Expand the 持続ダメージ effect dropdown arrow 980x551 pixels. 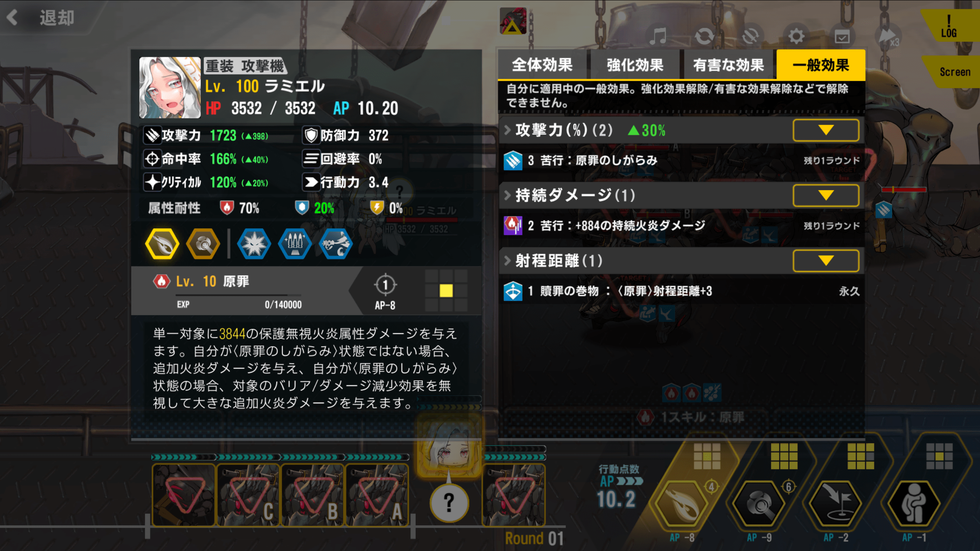click(x=826, y=196)
